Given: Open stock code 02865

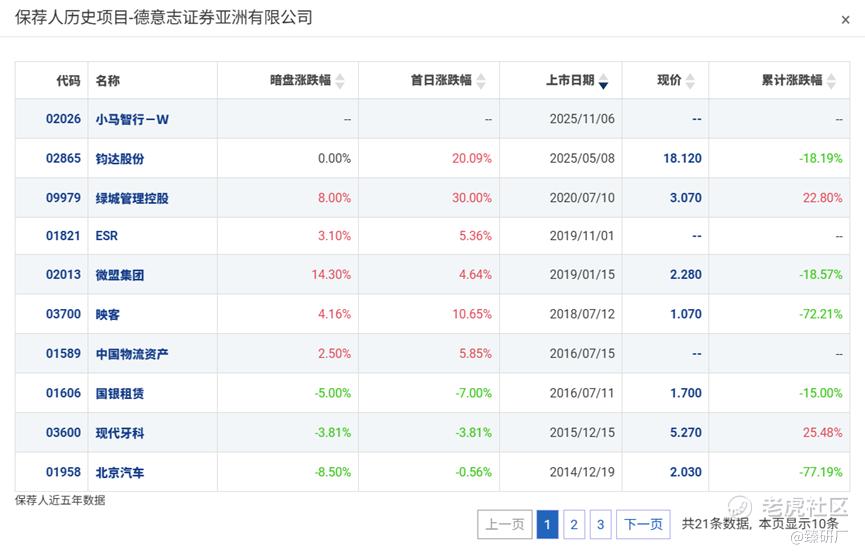Looking at the screenshot, I should click(x=63, y=158).
